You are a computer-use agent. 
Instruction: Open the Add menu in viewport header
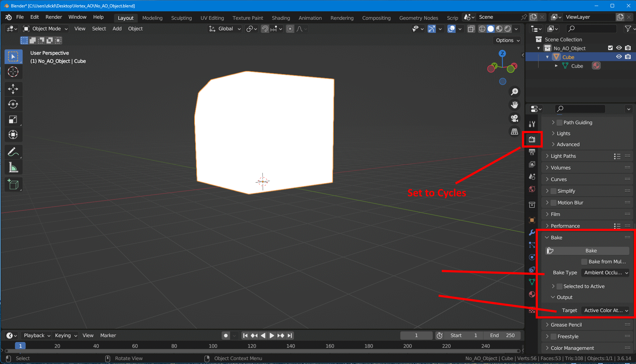pos(117,29)
